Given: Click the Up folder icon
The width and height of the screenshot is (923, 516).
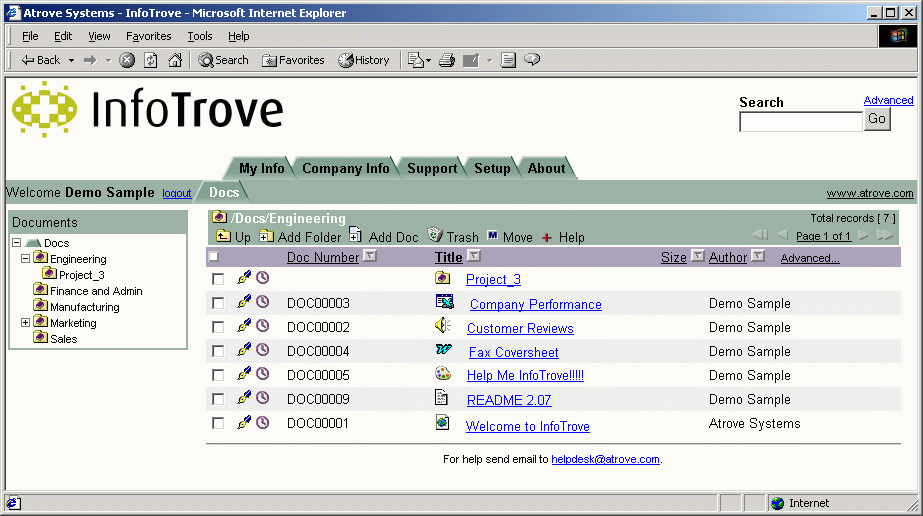Looking at the screenshot, I should [223, 236].
